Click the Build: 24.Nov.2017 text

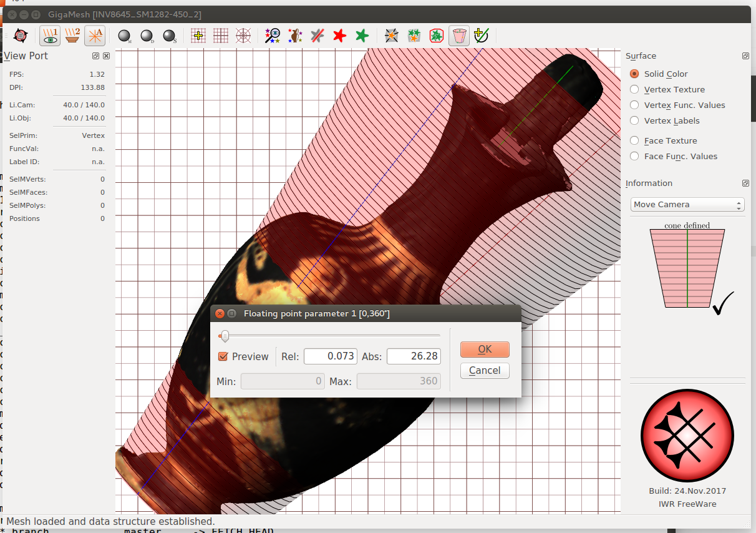click(x=687, y=491)
